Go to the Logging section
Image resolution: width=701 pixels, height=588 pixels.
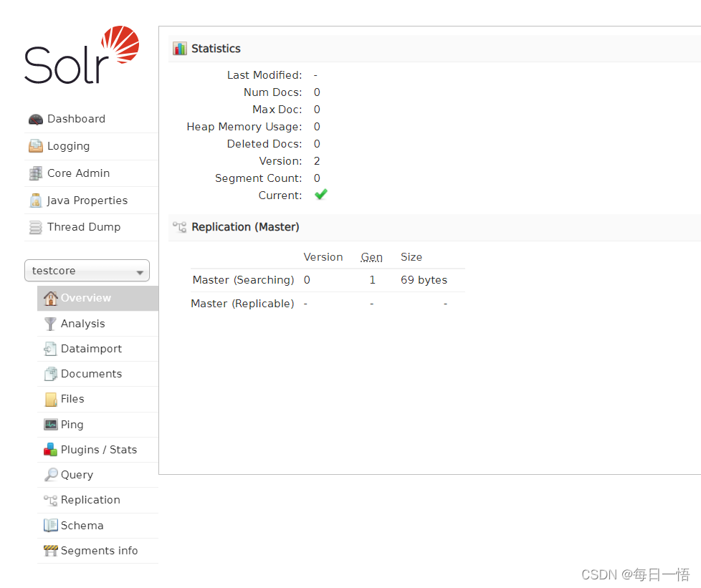[68, 147]
